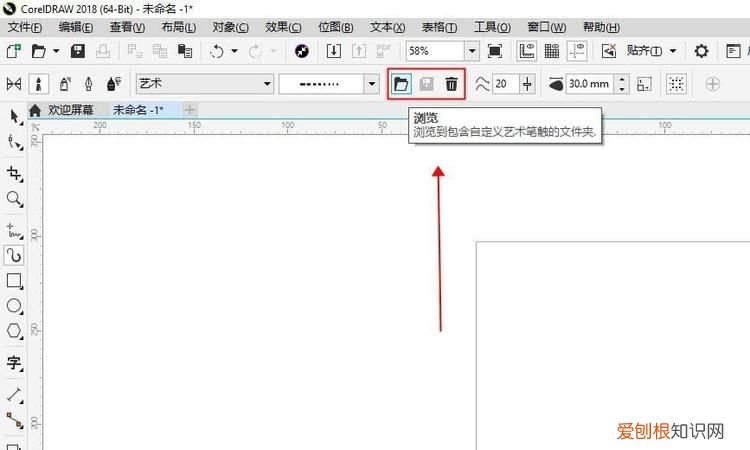
Task: Open the 效果 menu
Action: click(x=283, y=27)
